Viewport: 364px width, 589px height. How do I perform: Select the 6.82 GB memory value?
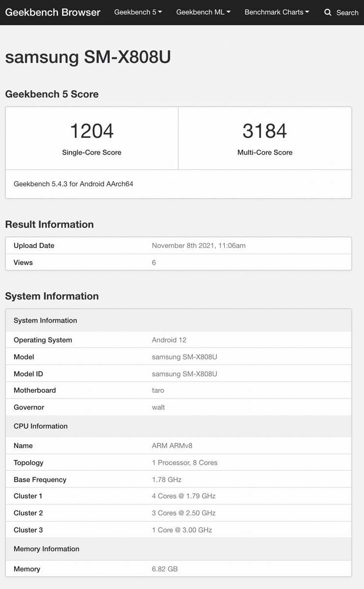point(165,569)
